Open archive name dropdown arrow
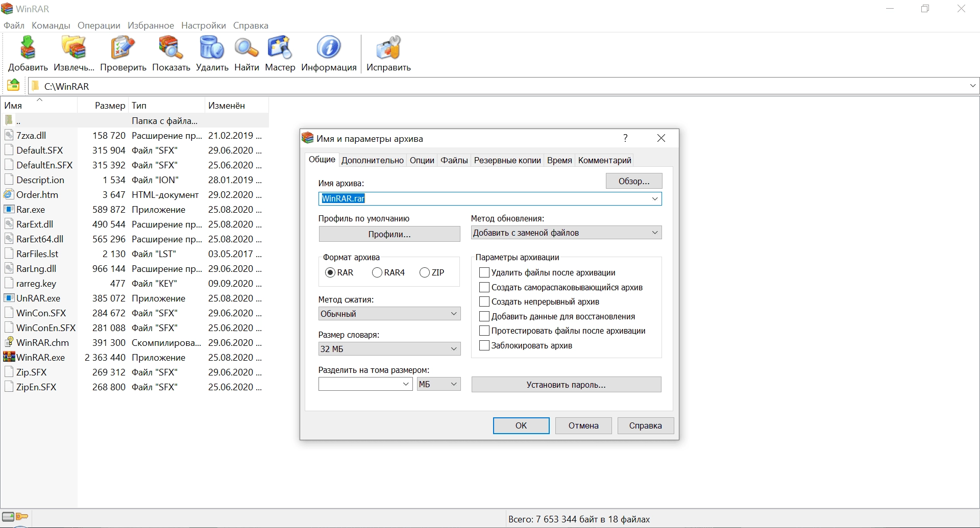Screen dimensions: 980x528 655,198
